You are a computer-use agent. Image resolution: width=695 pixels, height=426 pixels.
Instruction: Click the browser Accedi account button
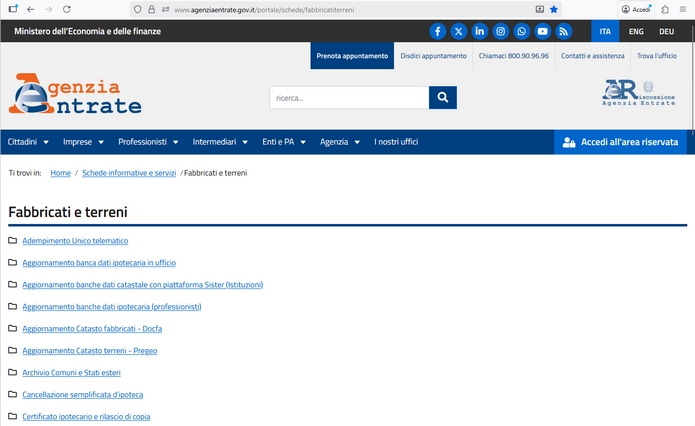tap(636, 9)
